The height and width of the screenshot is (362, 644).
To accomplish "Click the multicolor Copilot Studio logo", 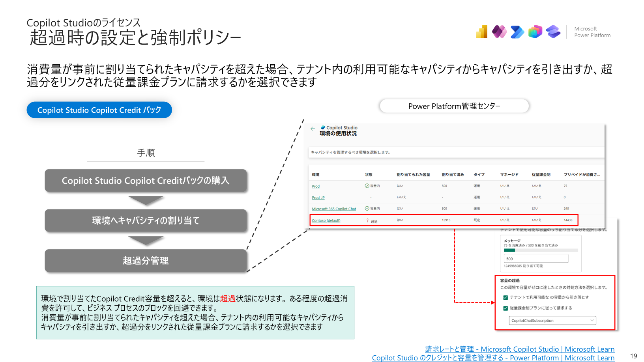I will (535, 32).
